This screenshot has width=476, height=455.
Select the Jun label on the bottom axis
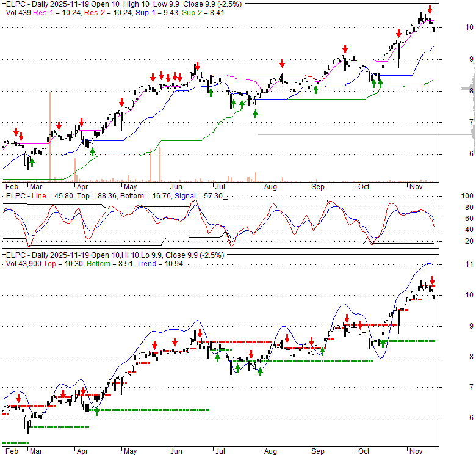[176, 451]
